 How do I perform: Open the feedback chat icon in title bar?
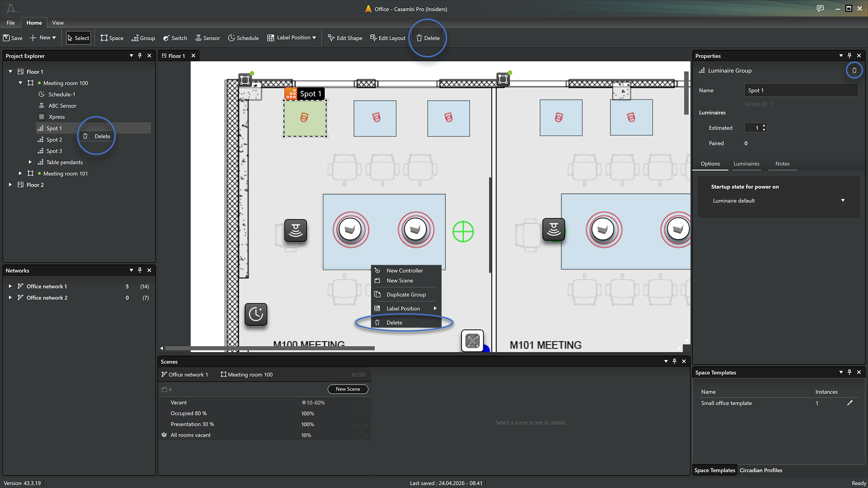820,9
